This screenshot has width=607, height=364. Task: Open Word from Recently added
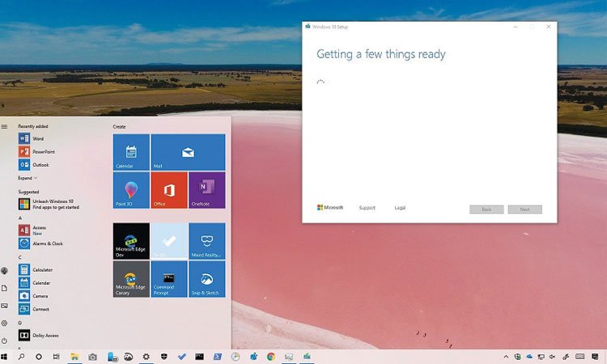click(x=37, y=138)
